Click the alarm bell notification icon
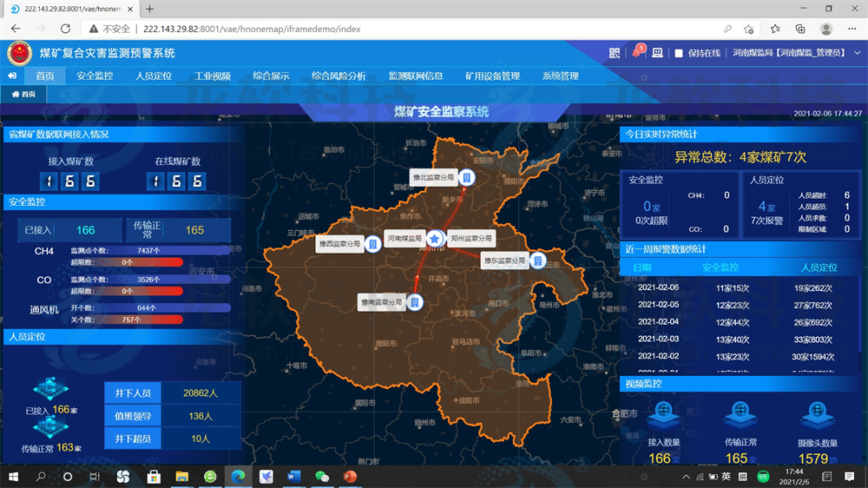868x488 pixels. point(636,53)
